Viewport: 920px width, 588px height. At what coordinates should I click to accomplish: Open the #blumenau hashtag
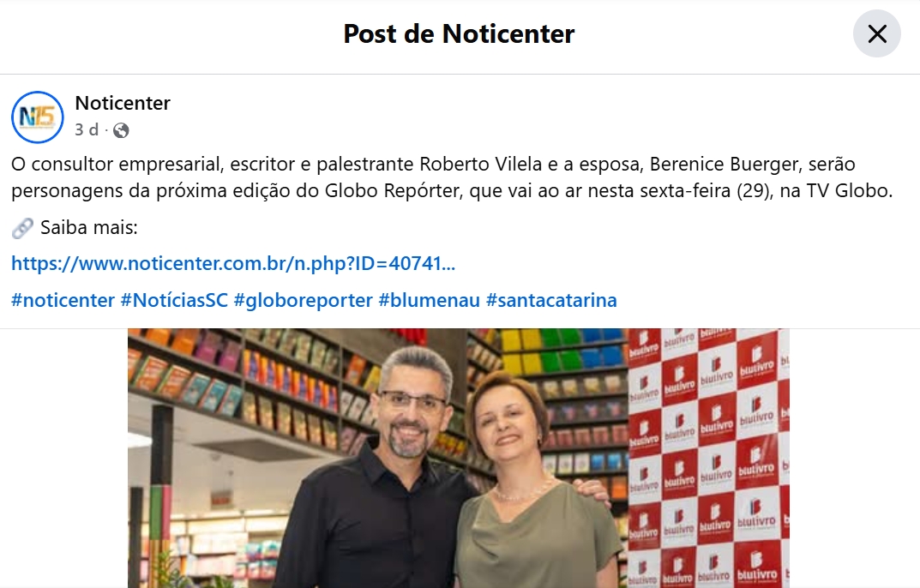click(429, 301)
